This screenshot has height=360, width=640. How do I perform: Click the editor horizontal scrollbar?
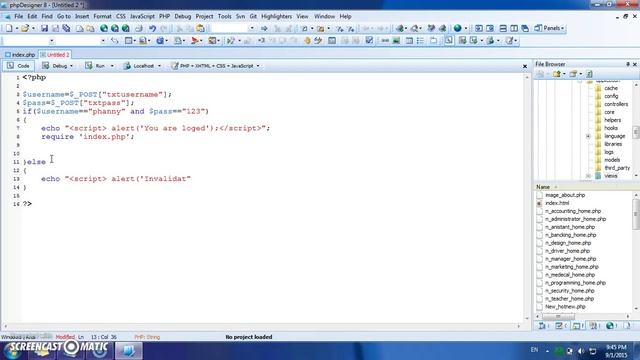coord(262,326)
